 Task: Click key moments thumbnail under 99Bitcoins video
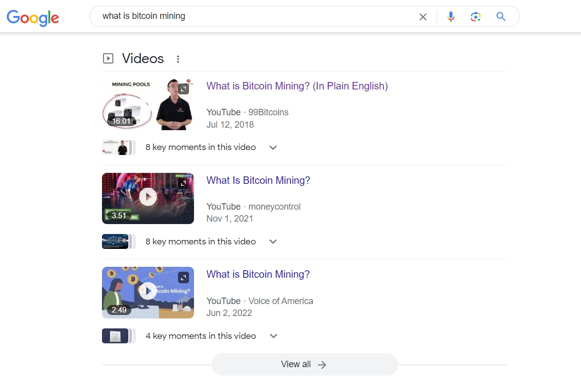[x=118, y=148]
